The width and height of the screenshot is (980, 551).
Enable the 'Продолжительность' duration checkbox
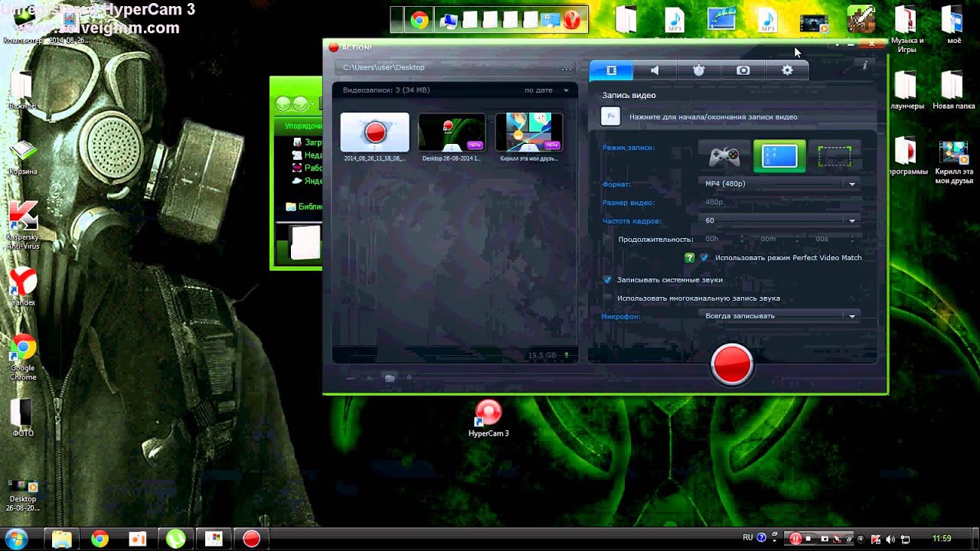tap(607, 240)
